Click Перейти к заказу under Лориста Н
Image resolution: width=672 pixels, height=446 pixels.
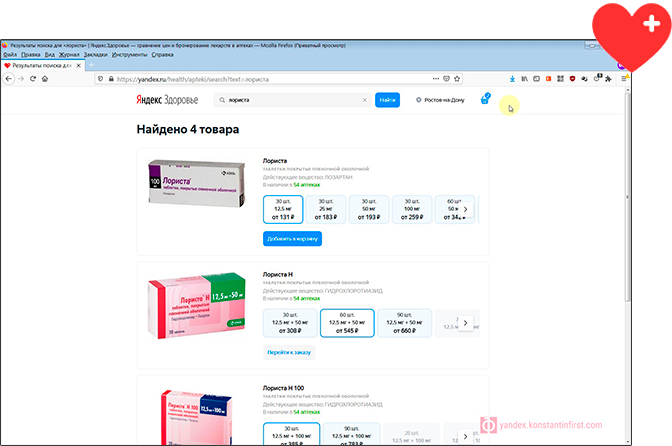tap(289, 352)
